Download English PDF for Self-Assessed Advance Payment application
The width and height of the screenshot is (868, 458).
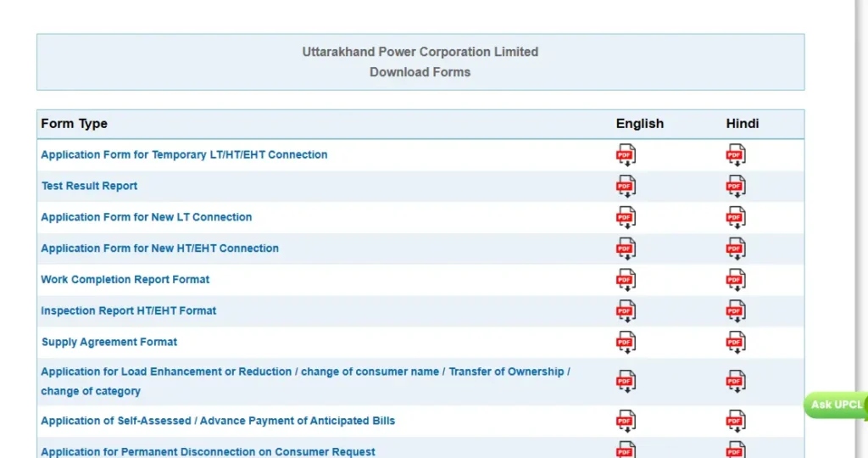626,421
